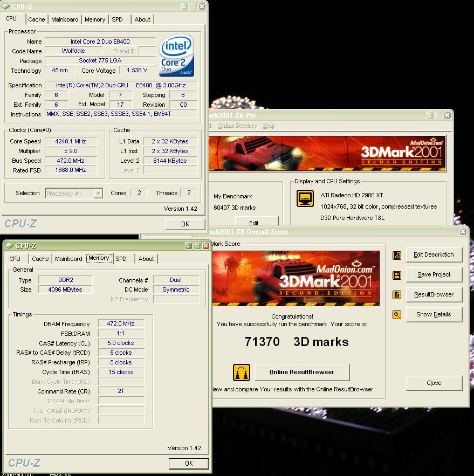Image resolution: width=474 pixels, height=476 pixels.
Task: Click the Package Socket 775 LGA field
Action: click(x=100, y=60)
